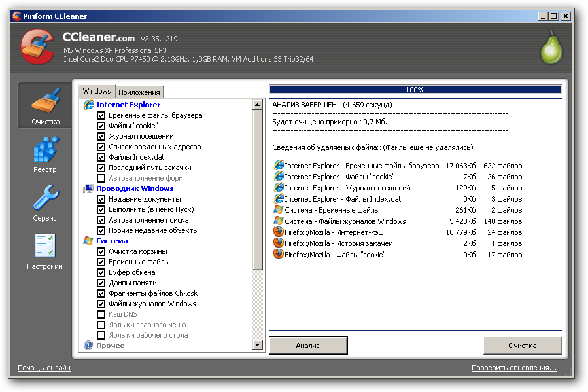Click the Internet Explorer category icon in list
This screenshot has width=588, height=392.
pos(88,105)
